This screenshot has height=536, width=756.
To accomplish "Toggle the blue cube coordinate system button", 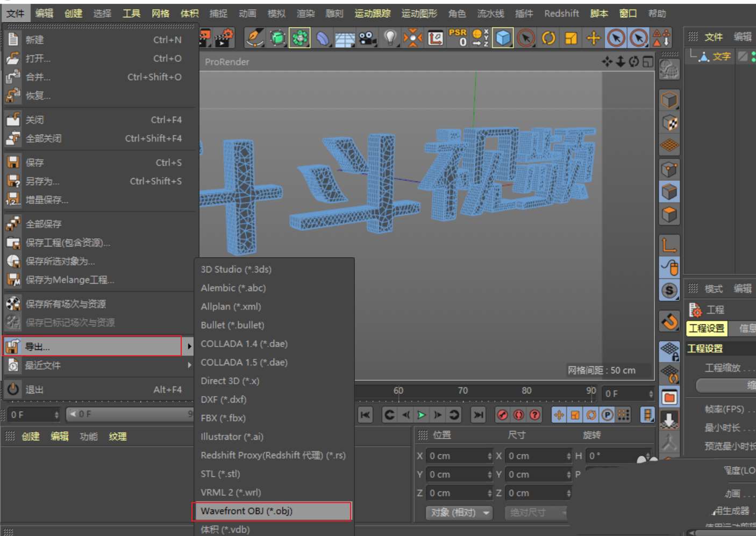I will click(x=503, y=38).
